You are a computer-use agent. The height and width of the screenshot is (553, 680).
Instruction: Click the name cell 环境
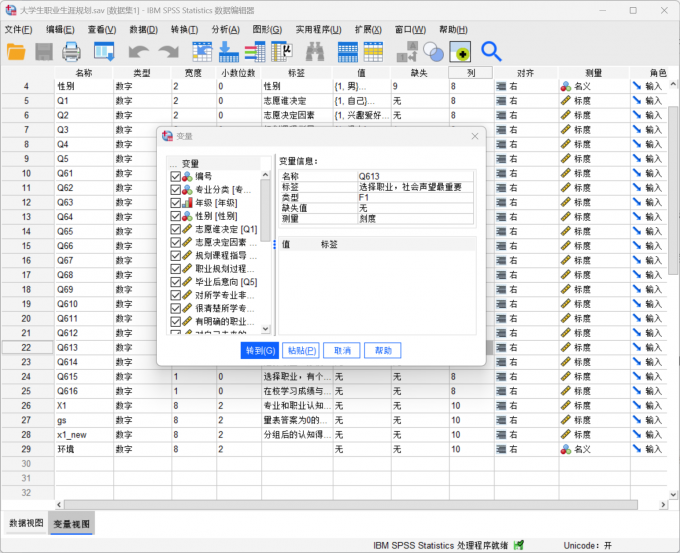pyautogui.click(x=84, y=449)
